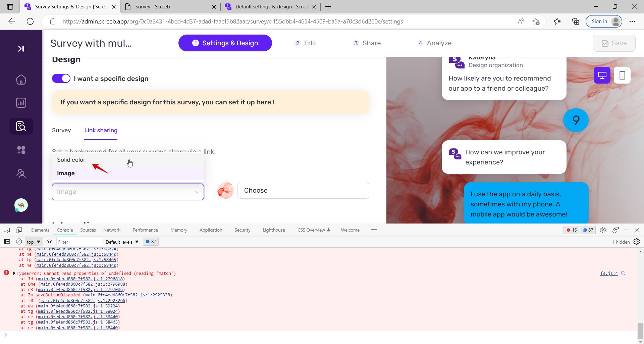Open the Elements tab in DevTools

tap(40, 230)
